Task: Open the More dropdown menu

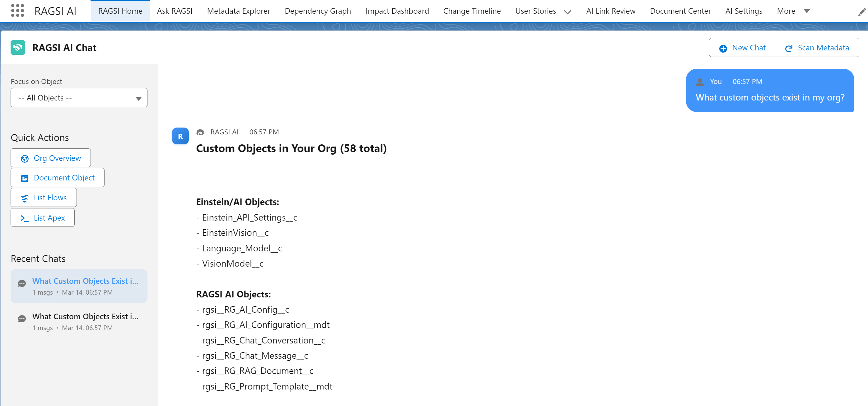Action: (x=794, y=11)
